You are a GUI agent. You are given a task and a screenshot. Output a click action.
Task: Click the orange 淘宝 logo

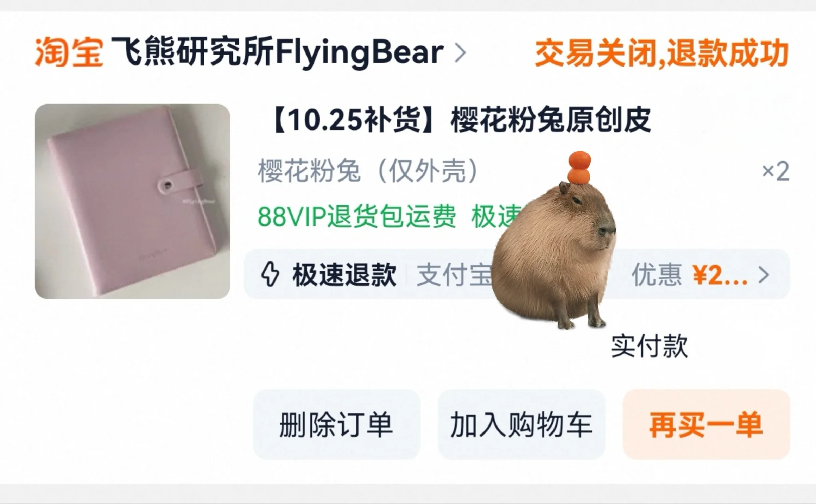[x=69, y=52]
